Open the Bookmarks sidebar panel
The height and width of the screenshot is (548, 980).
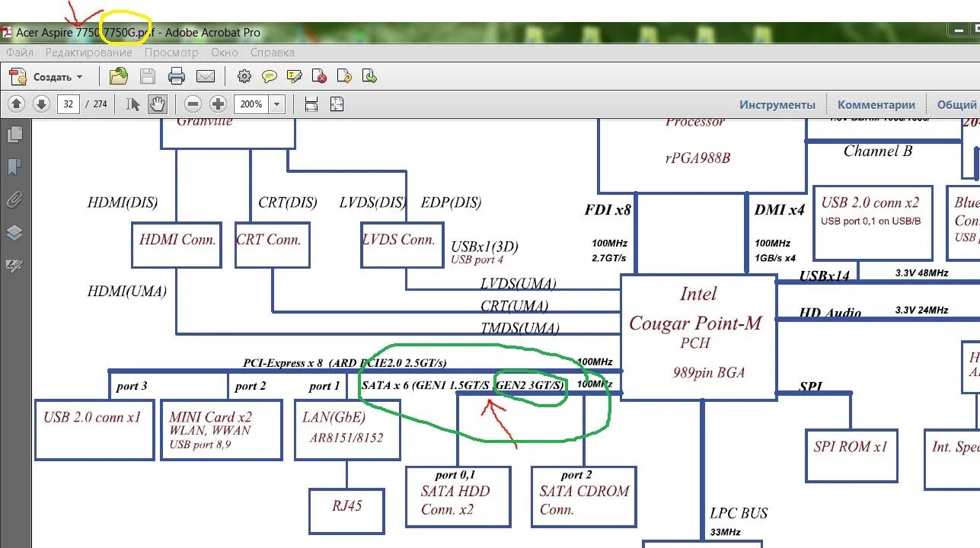14,167
